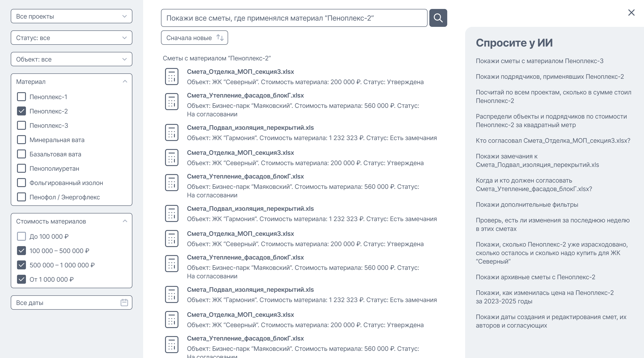Collapse the Стоимость материалов section chevron
644x358 pixels.
tap(125, 221)
